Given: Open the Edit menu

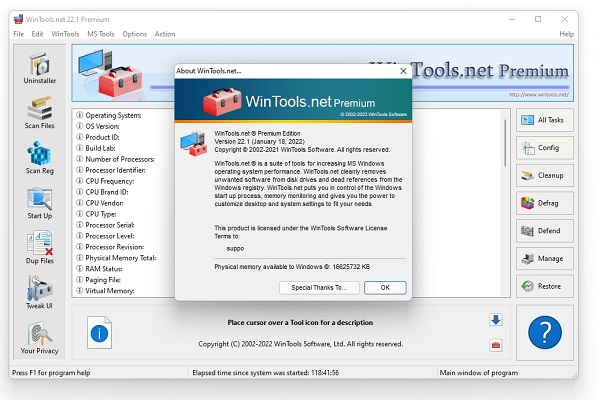Looking at the screenshot, I should click(x=37, y=34).
